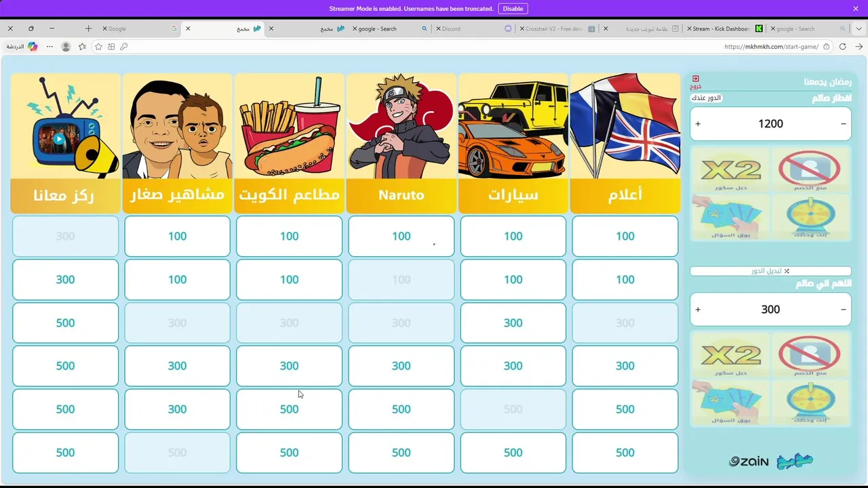The image size is (868, 488).
Task: Reload the page with refresh icon
Action: 843,47
